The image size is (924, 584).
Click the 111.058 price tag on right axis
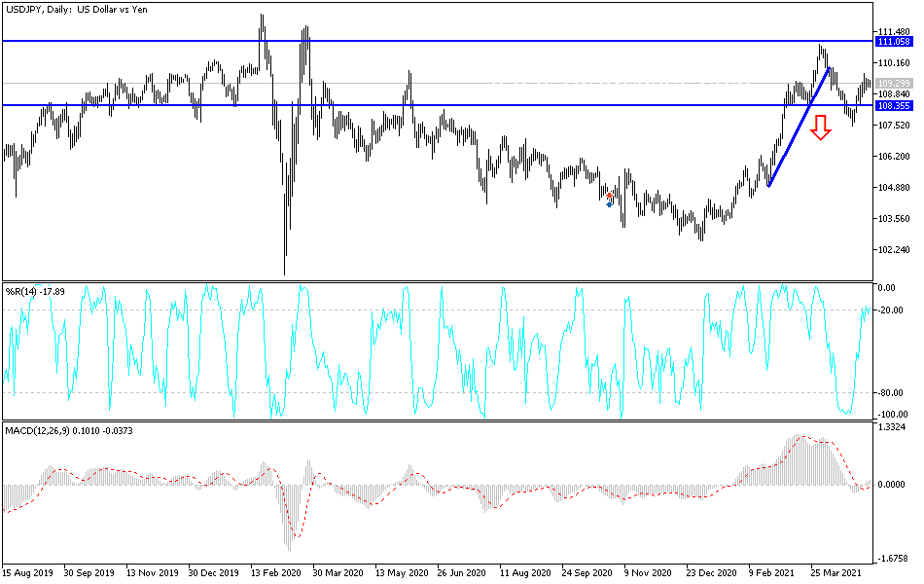[x=893, y=43]
